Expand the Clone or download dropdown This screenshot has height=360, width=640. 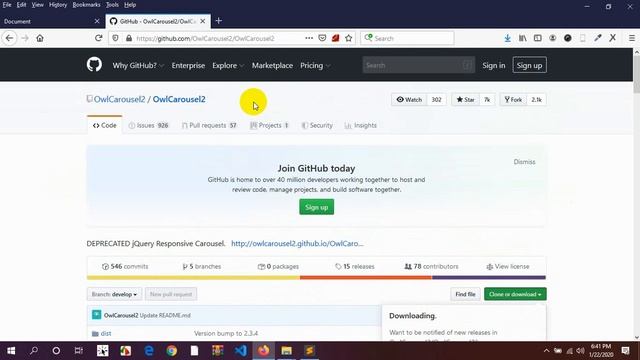tap(515, 294)
